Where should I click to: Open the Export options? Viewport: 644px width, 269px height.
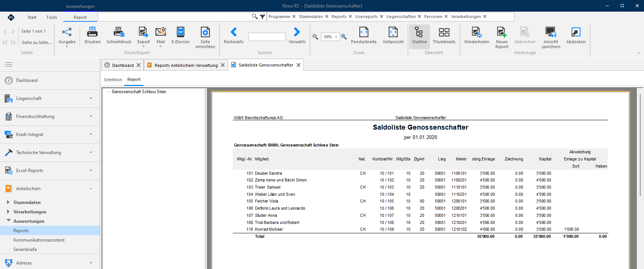(x=143, y=37)
